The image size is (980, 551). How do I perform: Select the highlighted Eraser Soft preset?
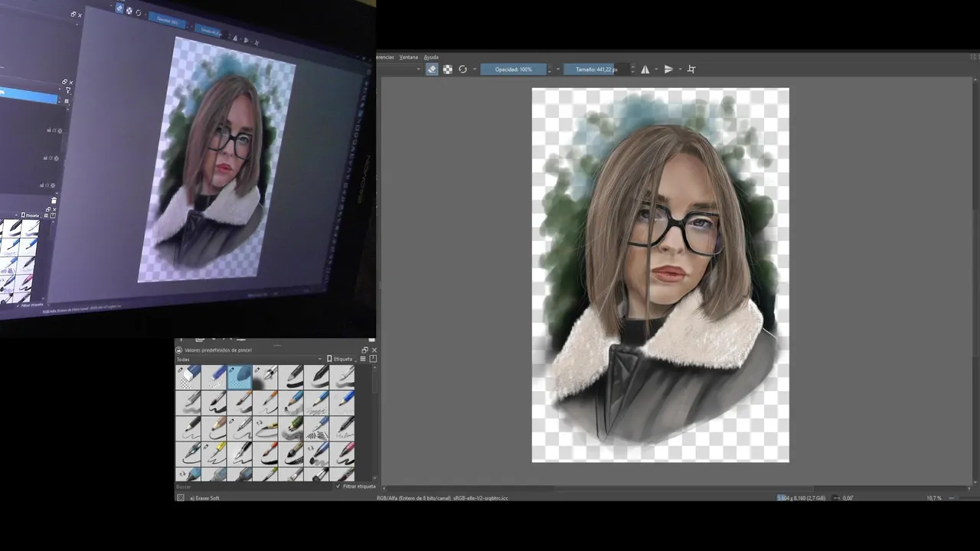click(x=240, y=377)
